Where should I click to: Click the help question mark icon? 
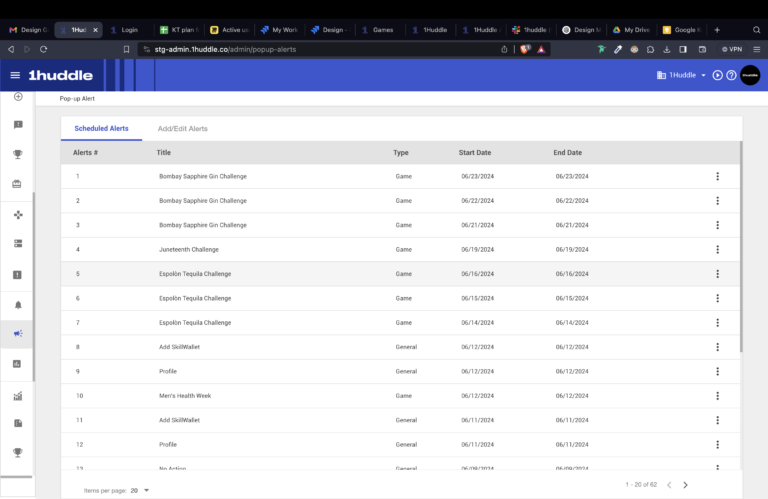point(731,75)
